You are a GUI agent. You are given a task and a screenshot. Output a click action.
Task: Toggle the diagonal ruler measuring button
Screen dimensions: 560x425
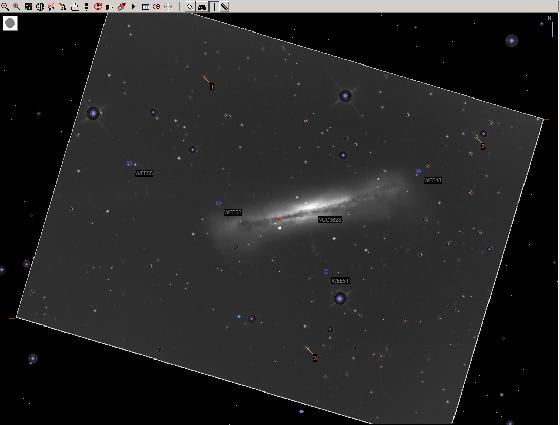(224, 6)
